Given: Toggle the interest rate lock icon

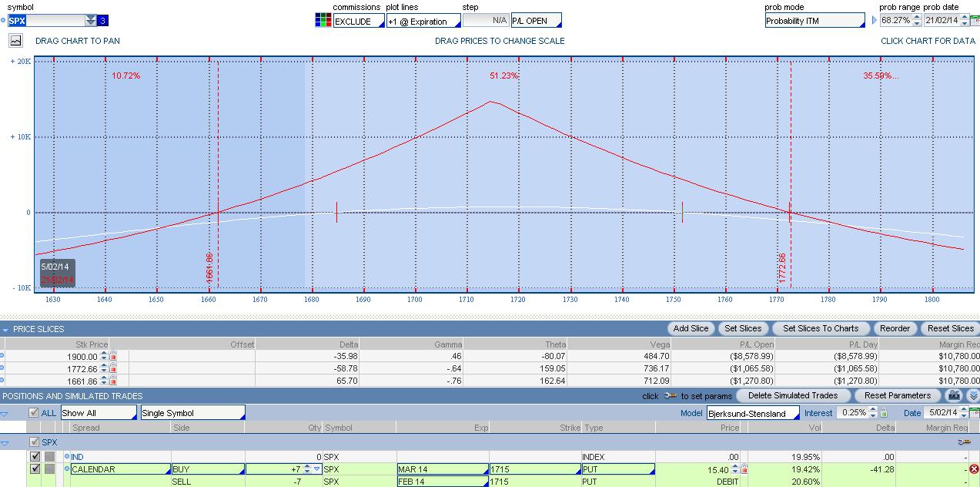Looking at the screenshot, I should pyautogui.click(x=884, y=413).
